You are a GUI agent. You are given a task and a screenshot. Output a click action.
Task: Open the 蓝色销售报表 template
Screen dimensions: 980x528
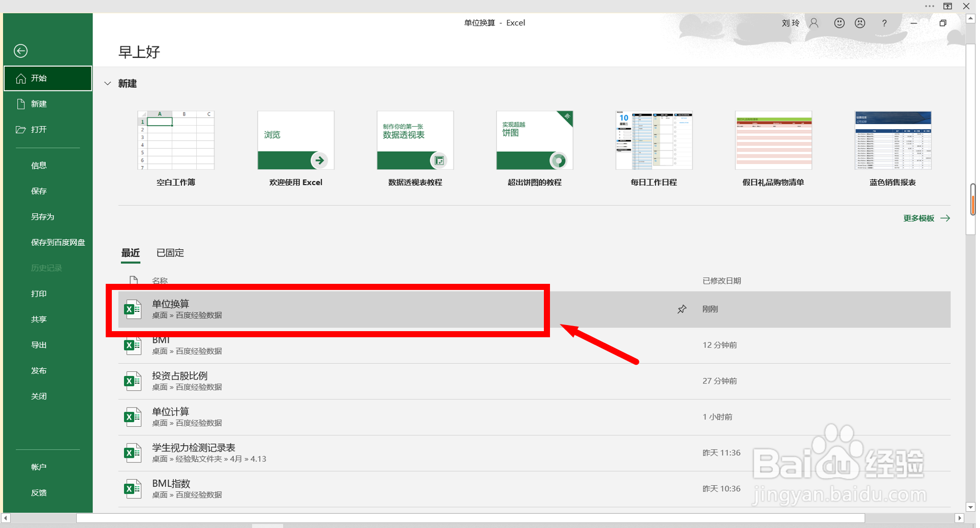(893, 140)
